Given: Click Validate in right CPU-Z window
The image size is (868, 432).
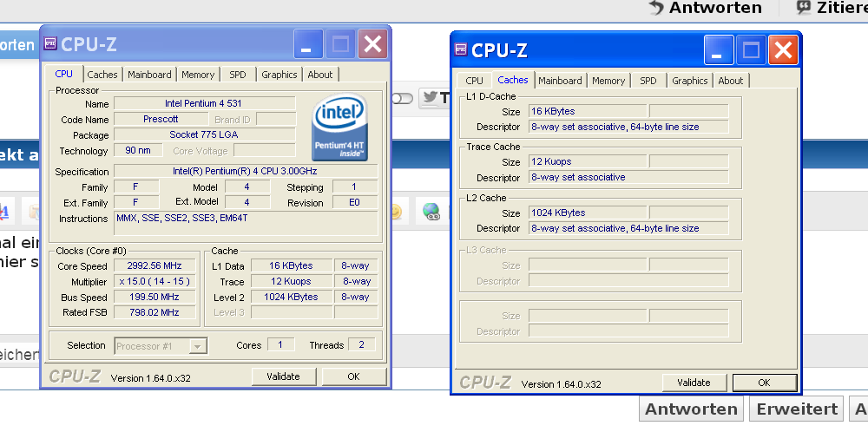Looking at the screenshot, I should pyautogui.click(x=694, y=383).
